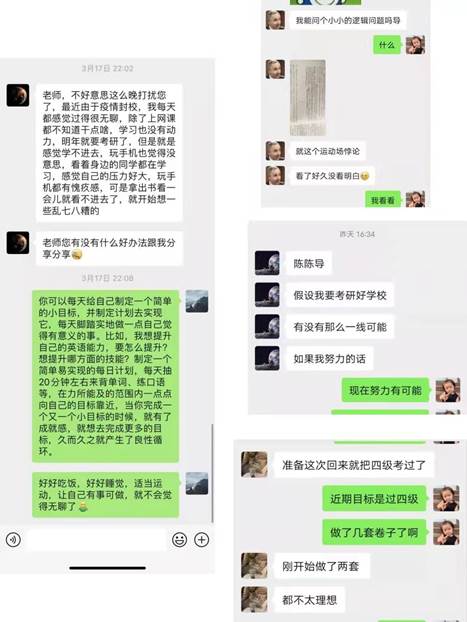Open the shared document photo thumbnail
Viewport: 467px width, 622px height.
coord(308,98)
